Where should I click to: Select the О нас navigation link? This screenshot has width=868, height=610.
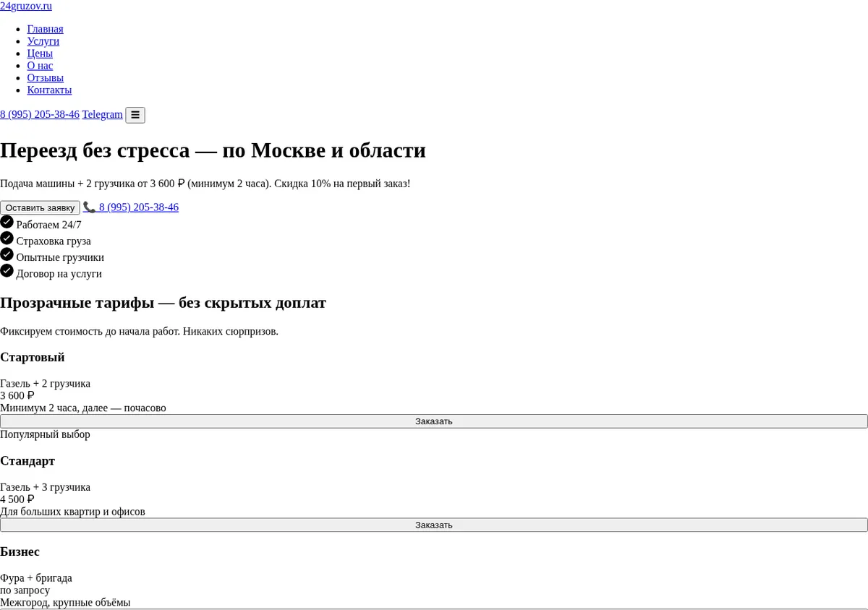pyautogui.click(x=40, y=66)
